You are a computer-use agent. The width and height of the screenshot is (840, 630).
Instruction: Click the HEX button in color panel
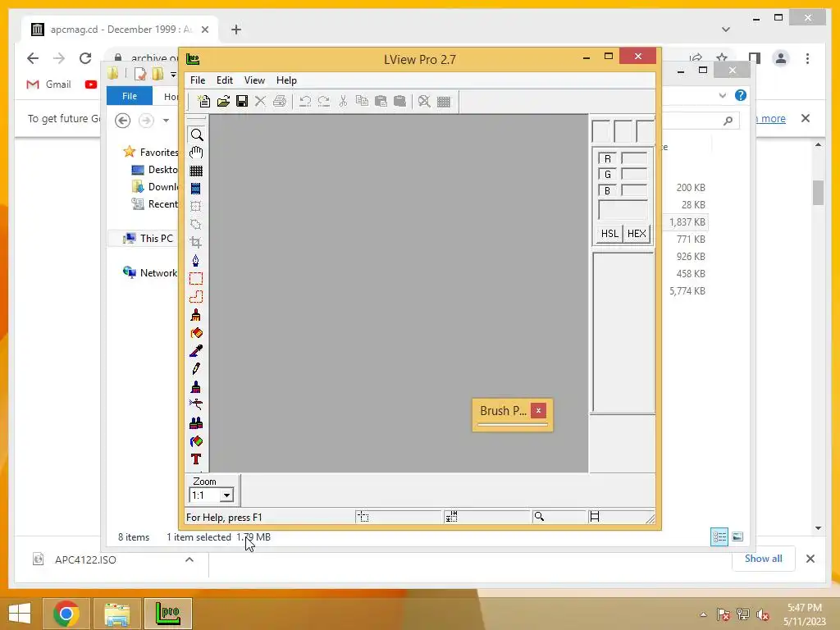point(637,234)
